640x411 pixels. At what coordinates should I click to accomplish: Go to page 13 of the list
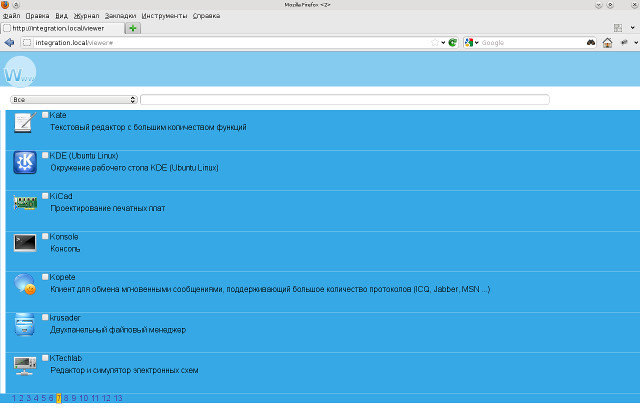(118, 398)
